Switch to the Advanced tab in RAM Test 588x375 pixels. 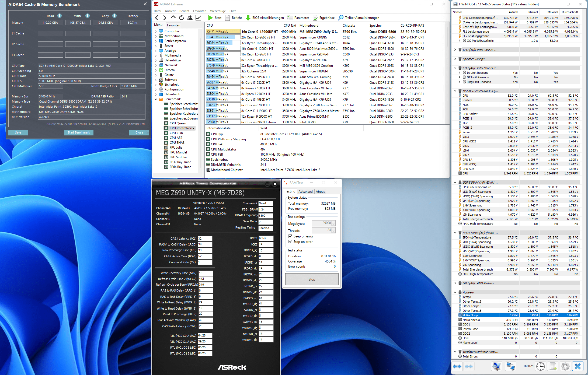[305, 192]
